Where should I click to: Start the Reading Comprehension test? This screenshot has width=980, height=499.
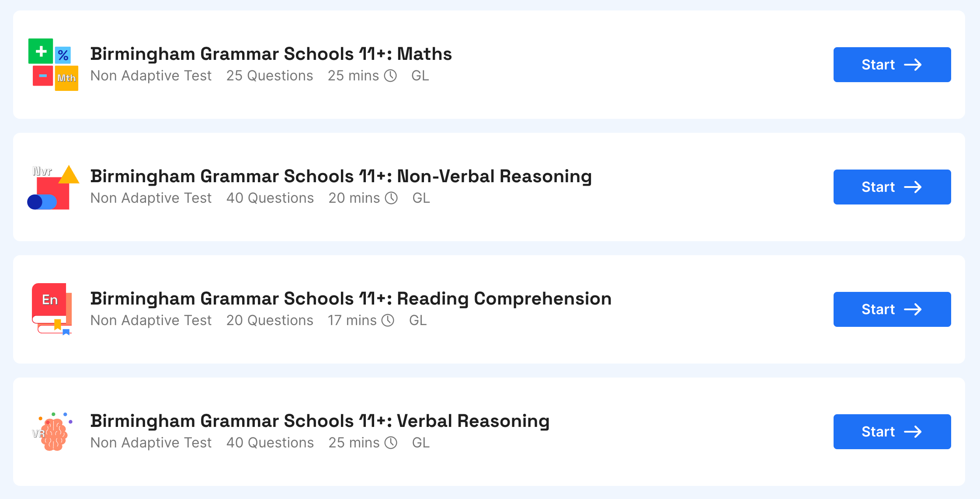point(892,309)
